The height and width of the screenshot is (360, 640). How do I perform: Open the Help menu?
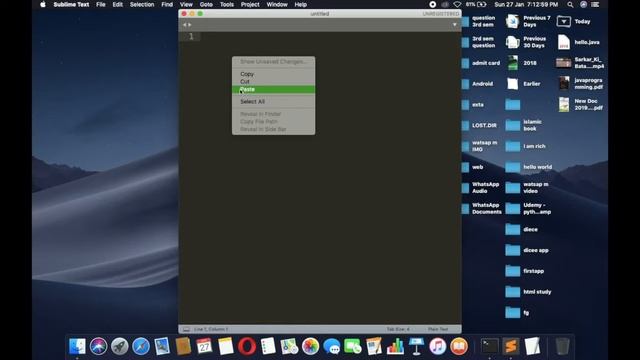[x=301, y=4]
